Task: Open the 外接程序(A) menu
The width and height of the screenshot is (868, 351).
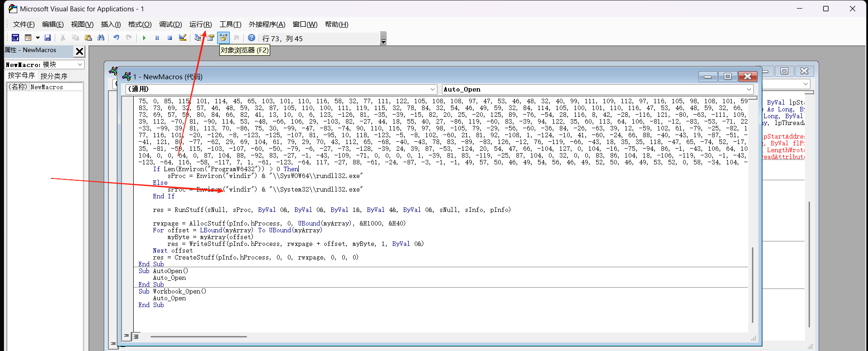Action: coord(267,24)
